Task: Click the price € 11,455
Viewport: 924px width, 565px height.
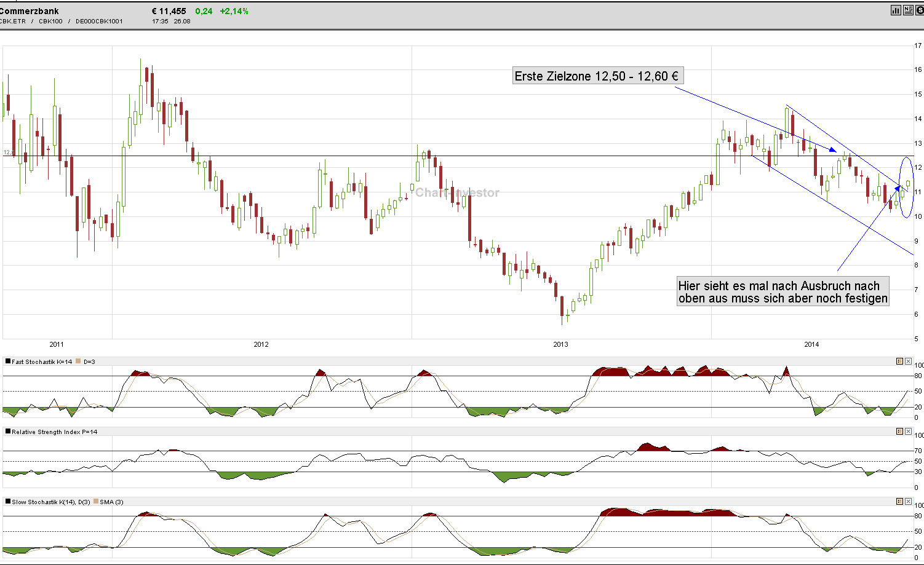Action: tap(169, 11)
